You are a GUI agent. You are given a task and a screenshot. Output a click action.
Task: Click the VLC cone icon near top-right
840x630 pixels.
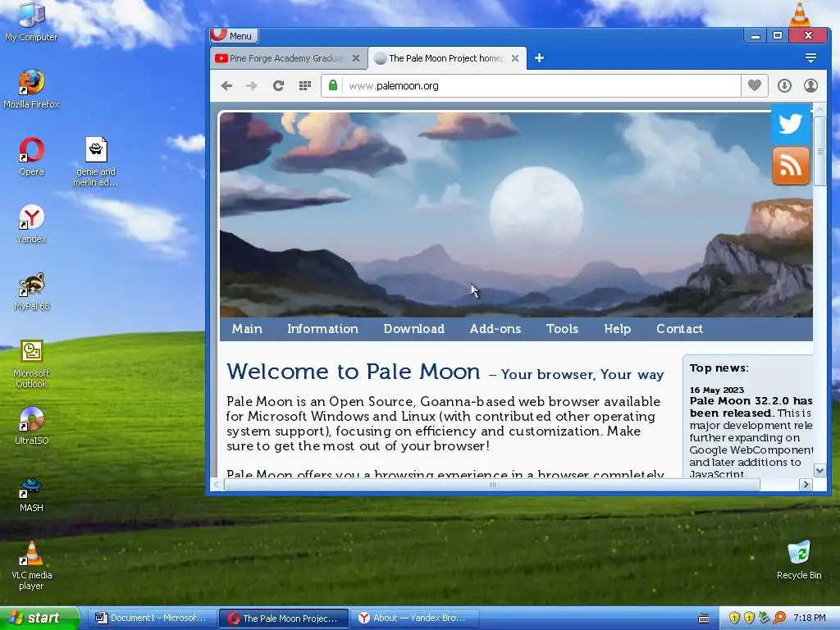[x=800, y=13]
